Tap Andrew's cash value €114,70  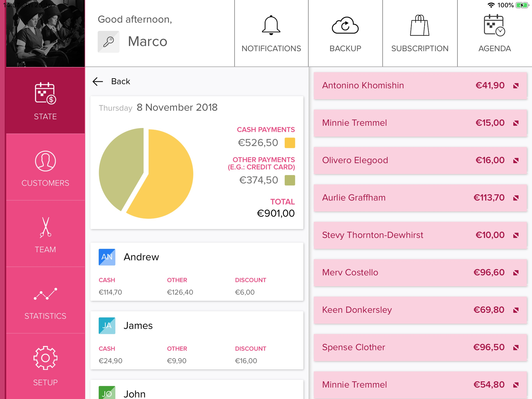click(x=110, y=292)
